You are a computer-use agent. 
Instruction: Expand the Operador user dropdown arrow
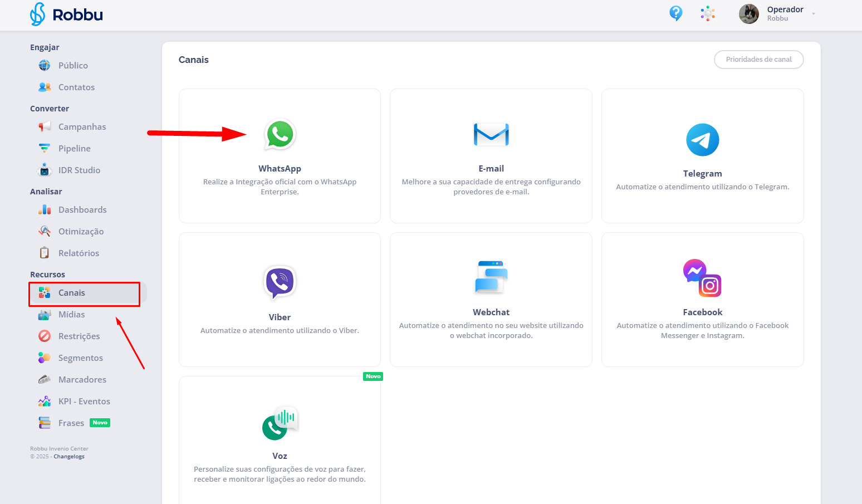click(814, 14)
